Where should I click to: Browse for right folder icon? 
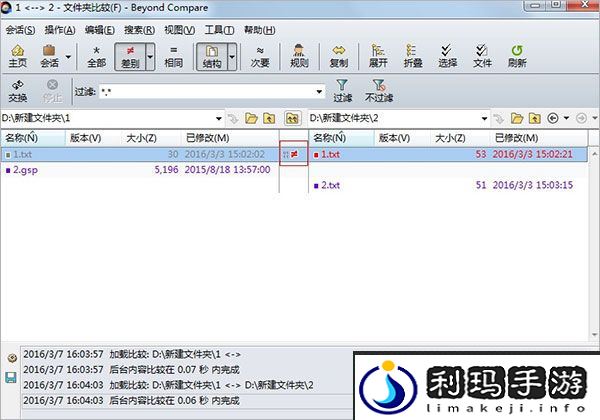tap(517, 119)
